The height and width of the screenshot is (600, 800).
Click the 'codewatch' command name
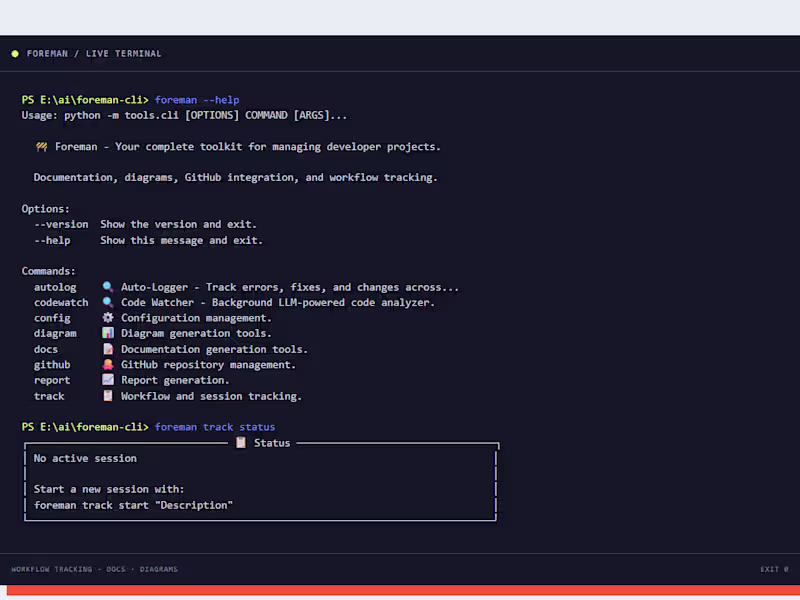(61, 303)
